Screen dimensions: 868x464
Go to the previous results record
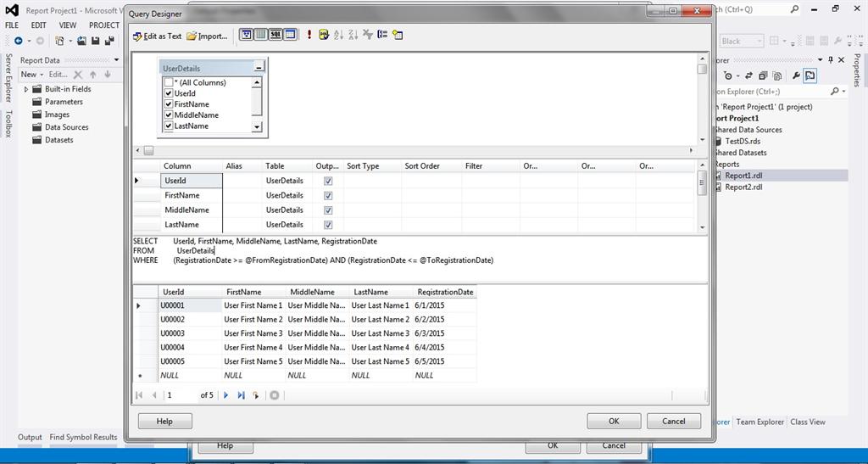(154, 395)
